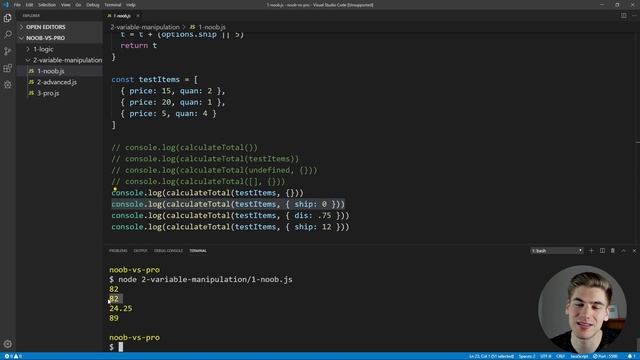Split the terminal panel
640x360 pixels.
pos(602,251)
